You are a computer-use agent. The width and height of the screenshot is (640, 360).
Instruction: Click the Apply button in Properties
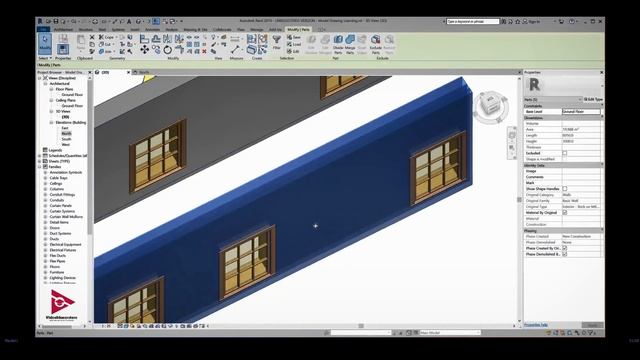[592, 325]
